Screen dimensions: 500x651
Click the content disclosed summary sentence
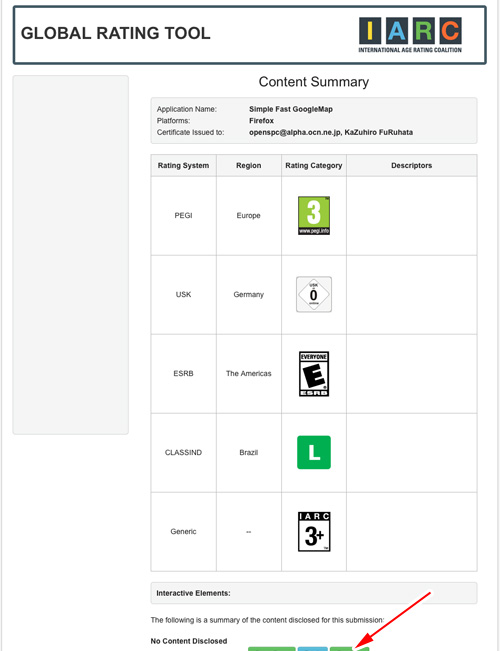(x=267, y=620)
